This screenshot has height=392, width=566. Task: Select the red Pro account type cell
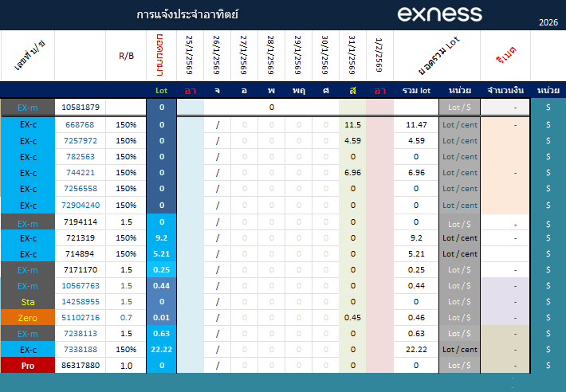pyautogui.click(x=28, y=366)
